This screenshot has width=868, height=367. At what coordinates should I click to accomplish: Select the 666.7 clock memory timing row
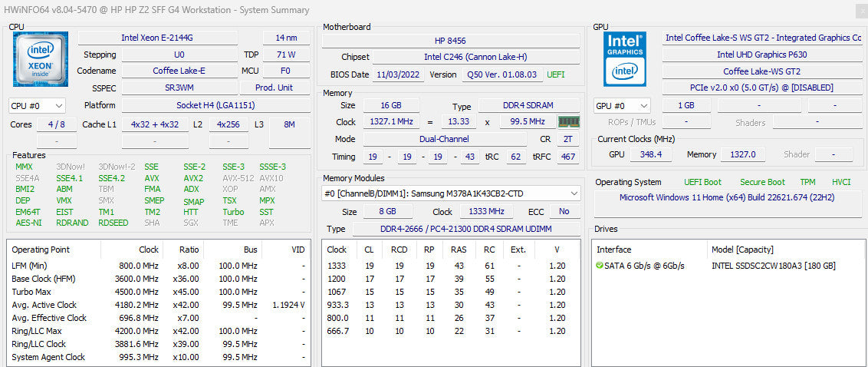click(x=451, y=331)
